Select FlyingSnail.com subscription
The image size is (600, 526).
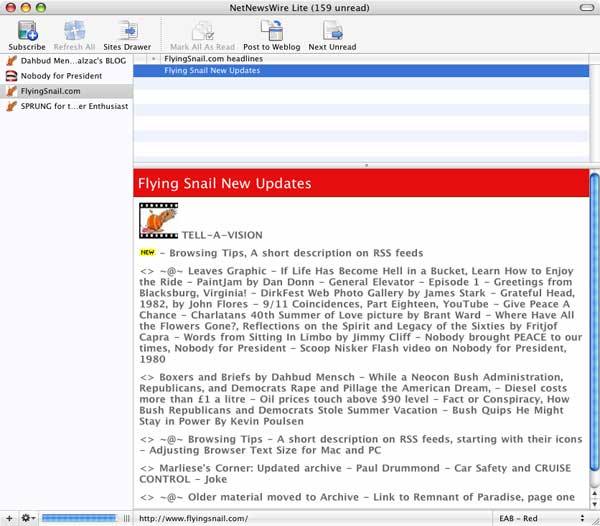coord(66,91)
